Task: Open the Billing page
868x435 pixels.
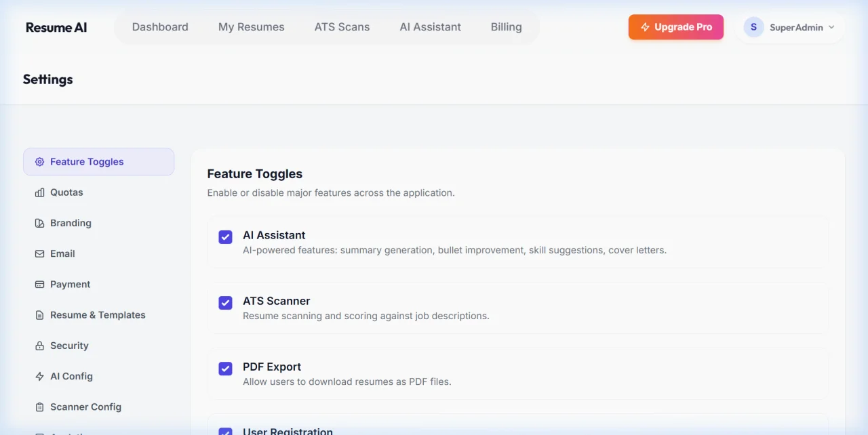Action: pos(506,27)
